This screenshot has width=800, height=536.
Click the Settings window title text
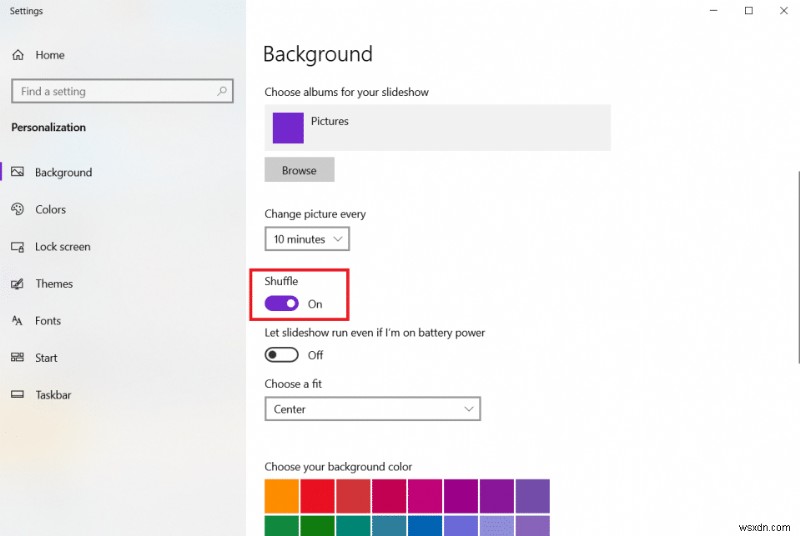click(x=26, y=11)
